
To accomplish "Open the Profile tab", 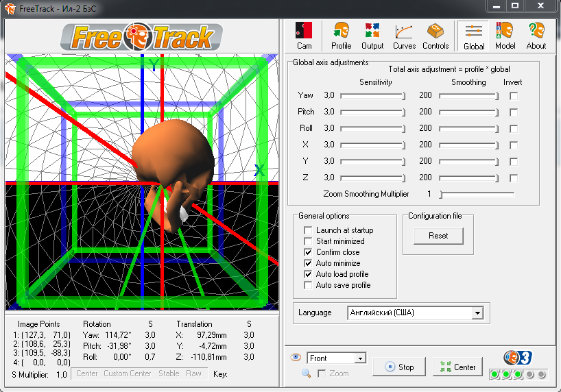I will point(341,36).
